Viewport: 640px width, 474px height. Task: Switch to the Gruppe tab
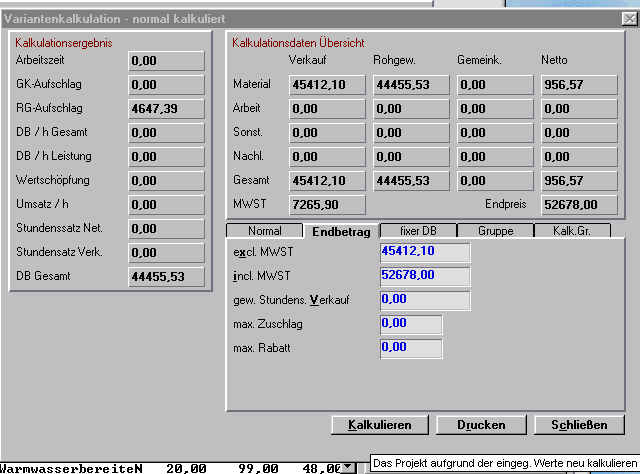pos(494,231)
